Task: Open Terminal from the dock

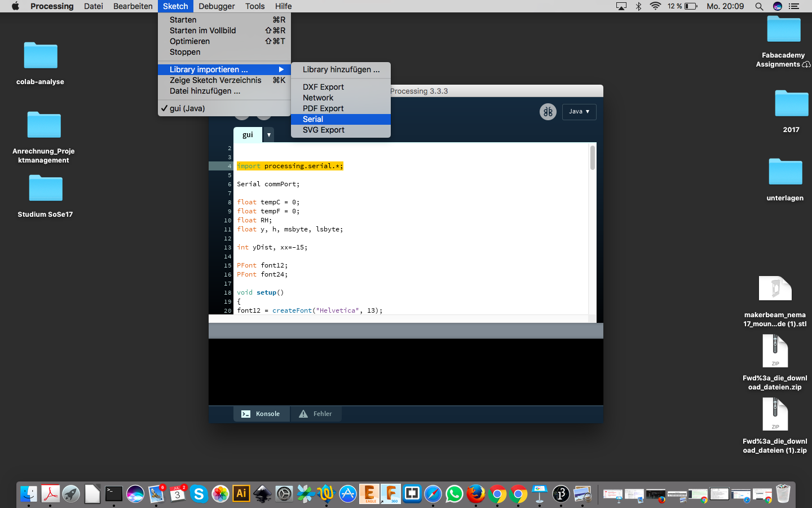Action: [114, 494]
